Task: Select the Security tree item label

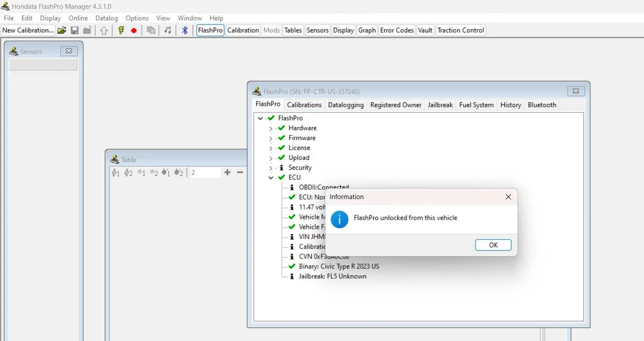Action: (300, 168)
